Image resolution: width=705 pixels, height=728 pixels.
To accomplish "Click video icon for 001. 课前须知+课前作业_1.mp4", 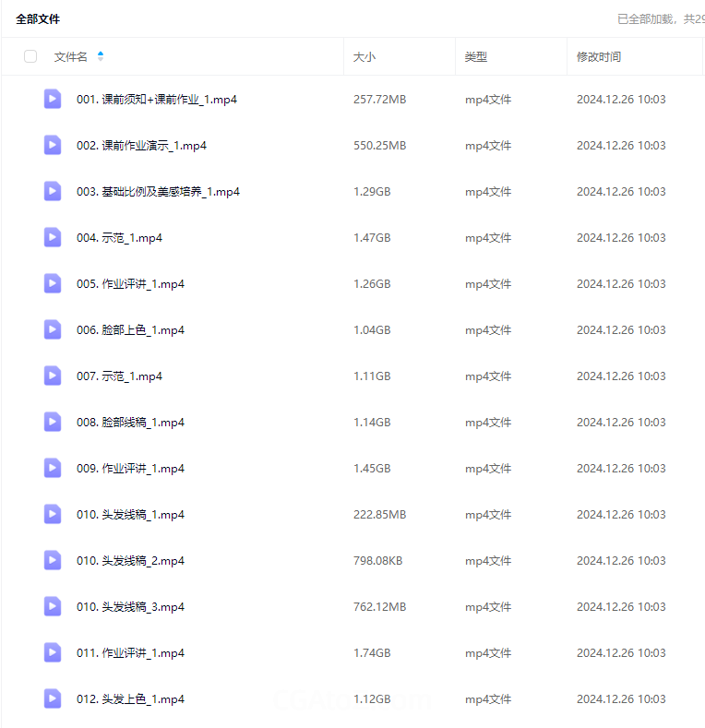I will click(x=53, y=100).
